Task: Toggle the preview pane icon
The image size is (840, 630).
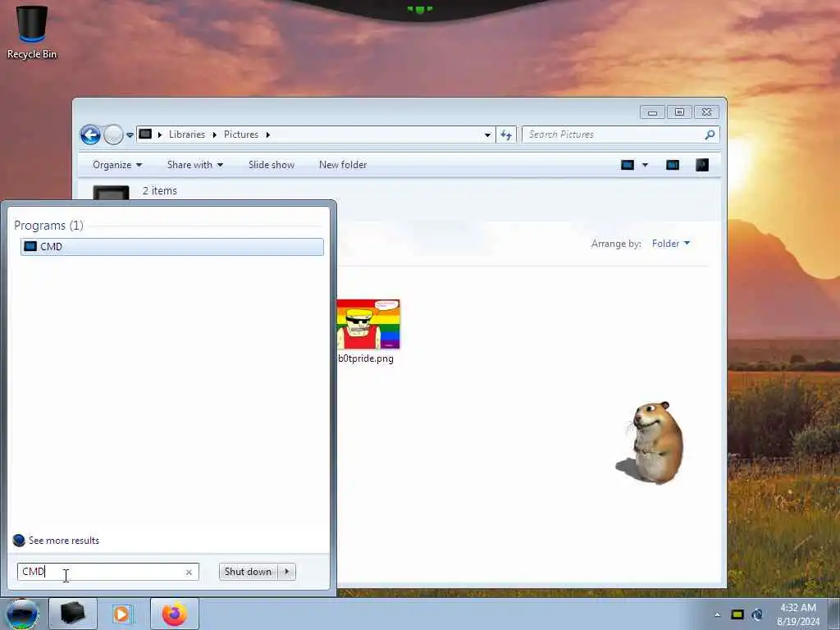Action: click(673, 165)
